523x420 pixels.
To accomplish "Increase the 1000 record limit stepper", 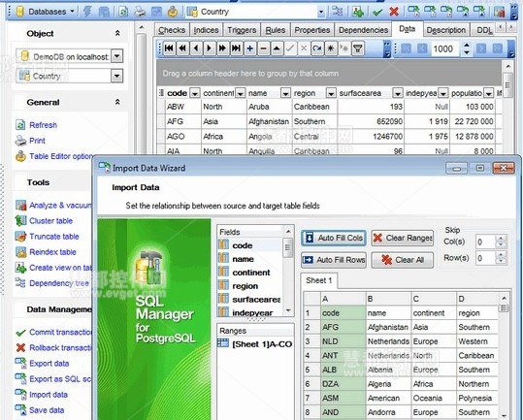I will pyautogui.click(x=467, y=46).
